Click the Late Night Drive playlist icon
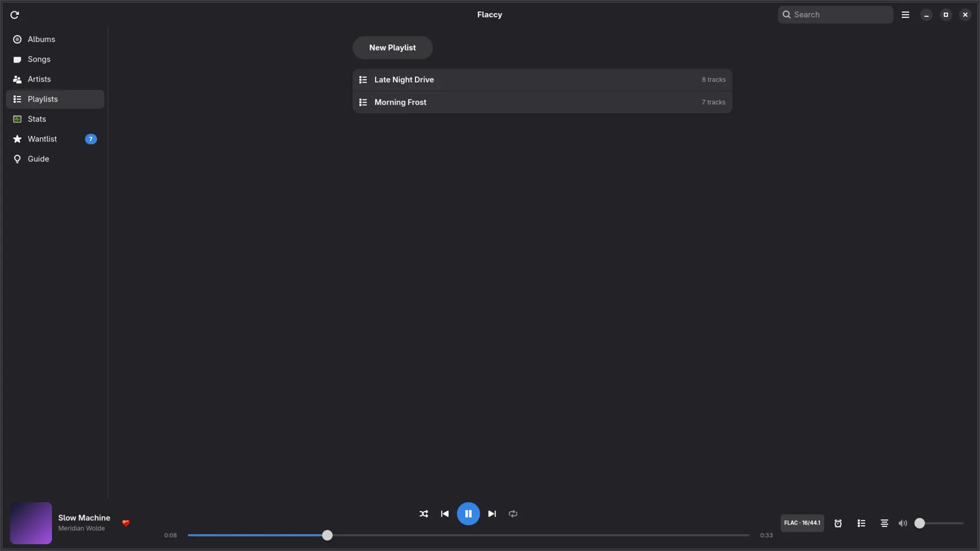This screenshot has width=980, height=551. pyautogui.click(x=363, y=80)
